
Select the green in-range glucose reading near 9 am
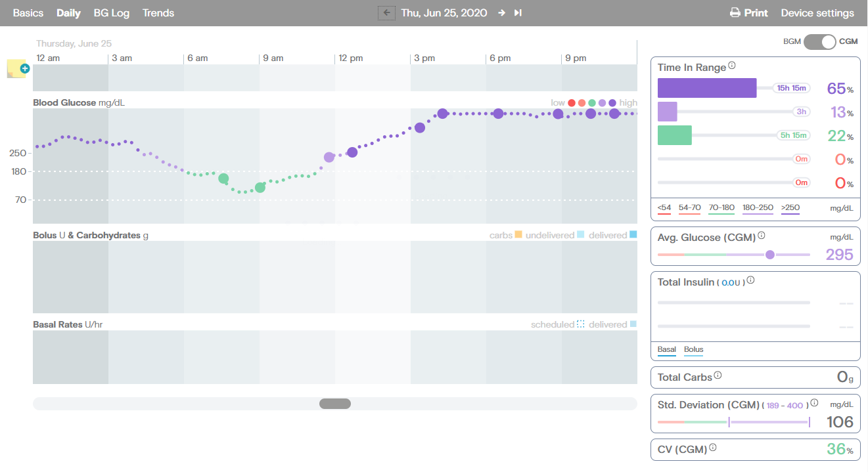point(260,187)
